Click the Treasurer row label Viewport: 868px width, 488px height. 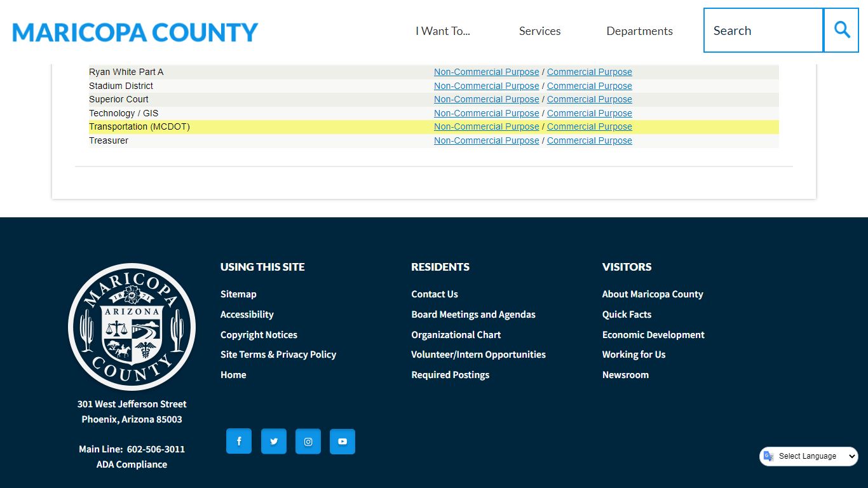click(x=109, y=140)
